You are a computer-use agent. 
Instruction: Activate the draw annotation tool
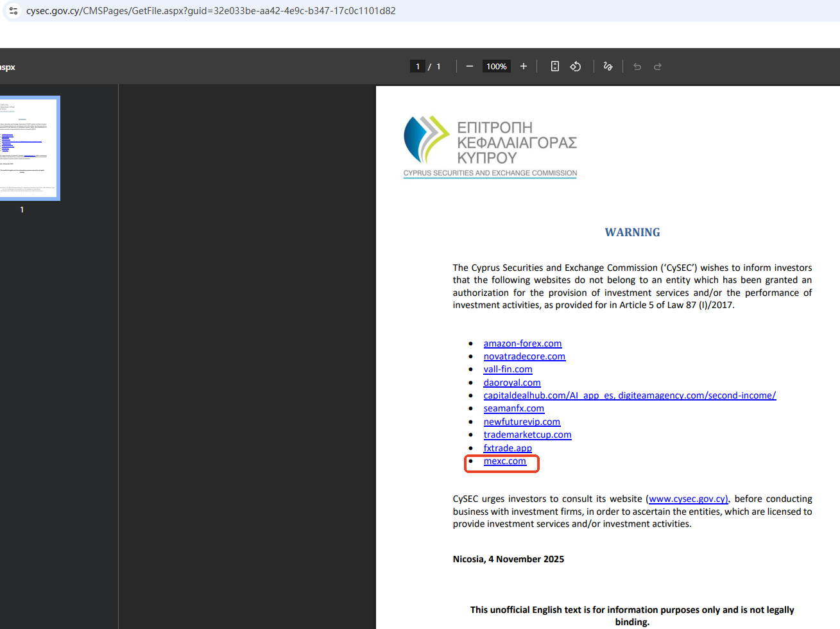point(608,66)
